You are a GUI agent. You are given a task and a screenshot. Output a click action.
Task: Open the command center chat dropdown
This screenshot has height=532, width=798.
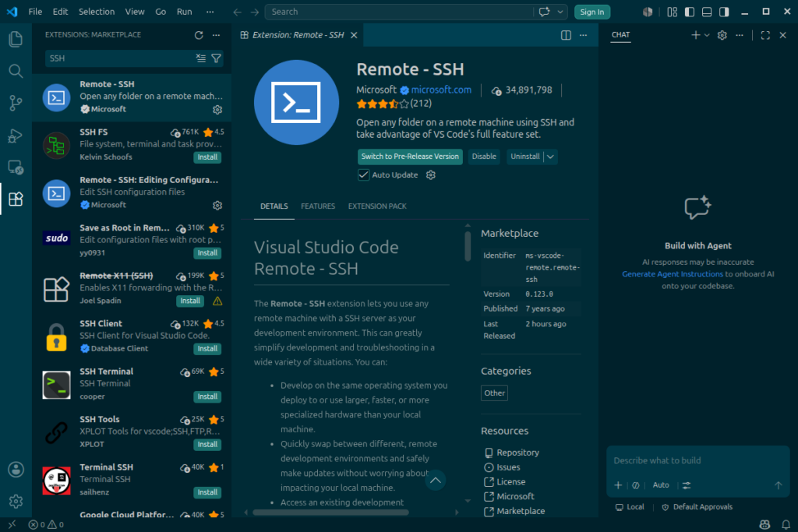(560, 12)
